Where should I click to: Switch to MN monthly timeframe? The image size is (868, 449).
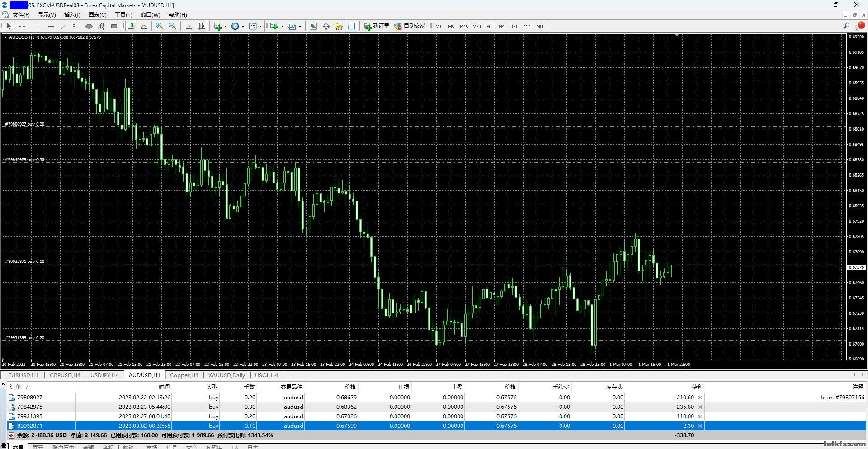point(540,26)
